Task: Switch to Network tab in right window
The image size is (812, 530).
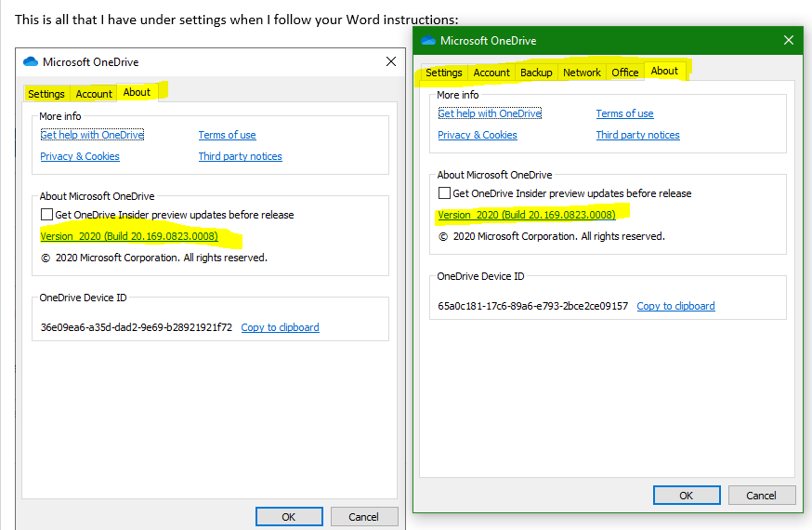Action: tap(582, 73)
